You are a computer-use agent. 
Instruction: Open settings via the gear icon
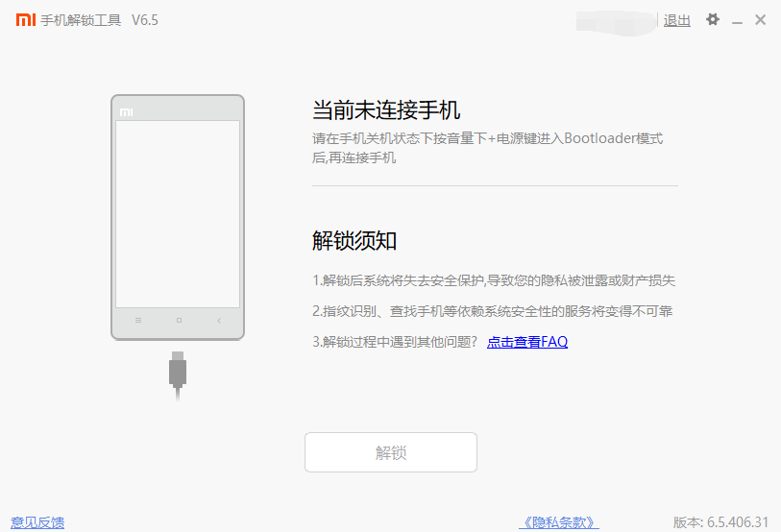click(713, 20)
